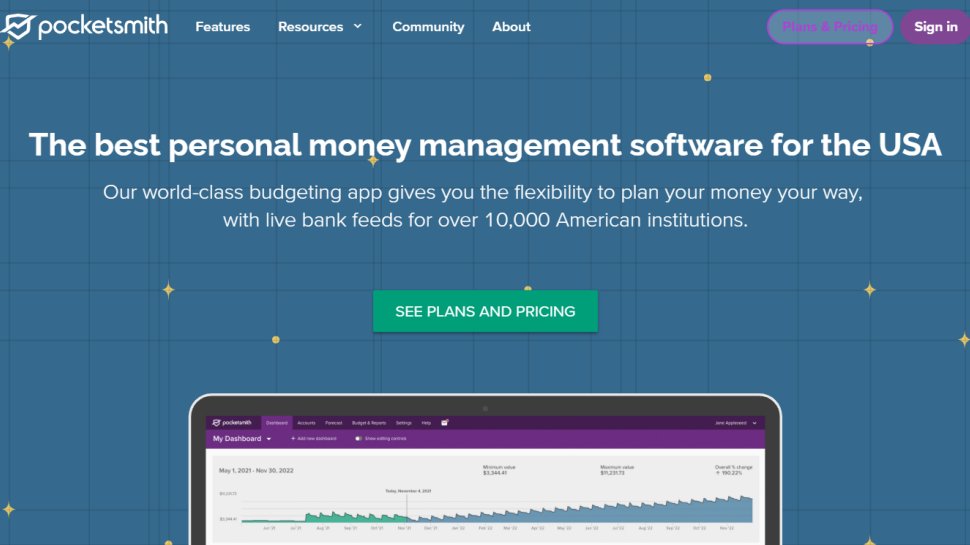The width and height of the screenshot is (970, 545).
Task: Go to the Community page
Action: coord(428,27)
